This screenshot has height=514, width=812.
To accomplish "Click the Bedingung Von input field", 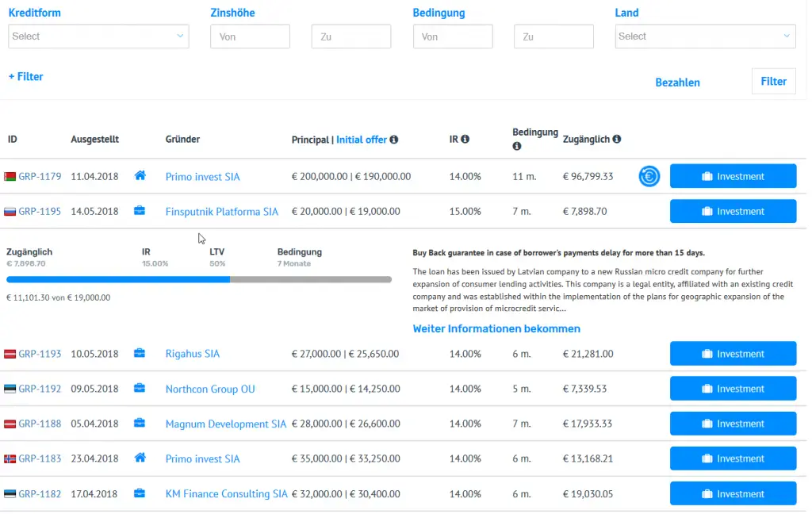I will 453,36.
